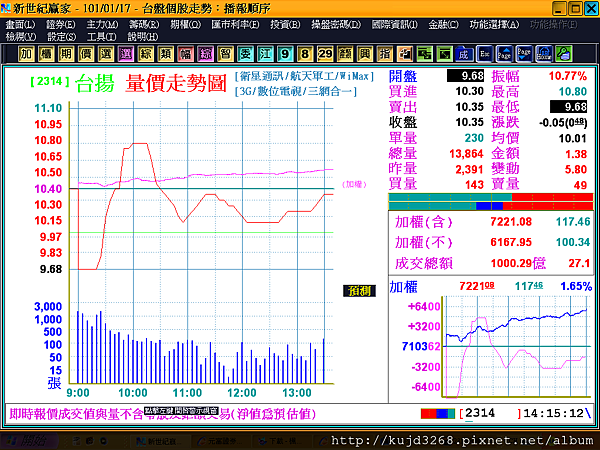
Task: Click the Esc toolbar button
Action: (x=484, y=54)
